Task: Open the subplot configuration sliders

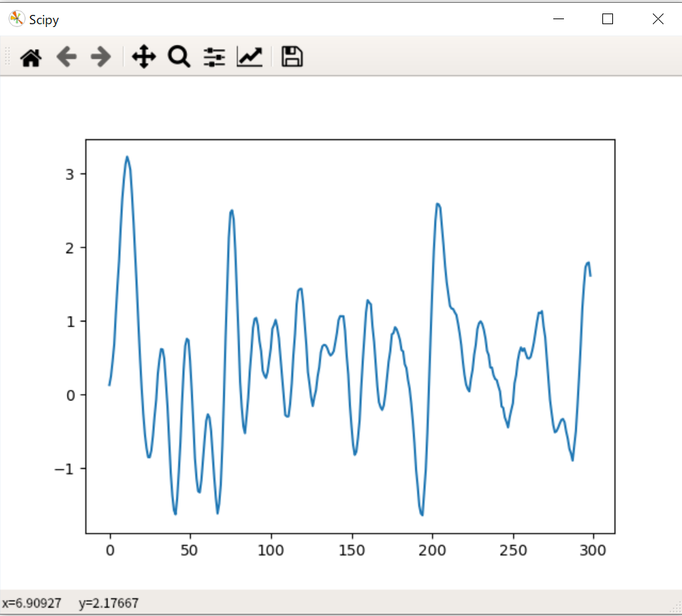Action: pyautogui.click(x=214, y=57)
